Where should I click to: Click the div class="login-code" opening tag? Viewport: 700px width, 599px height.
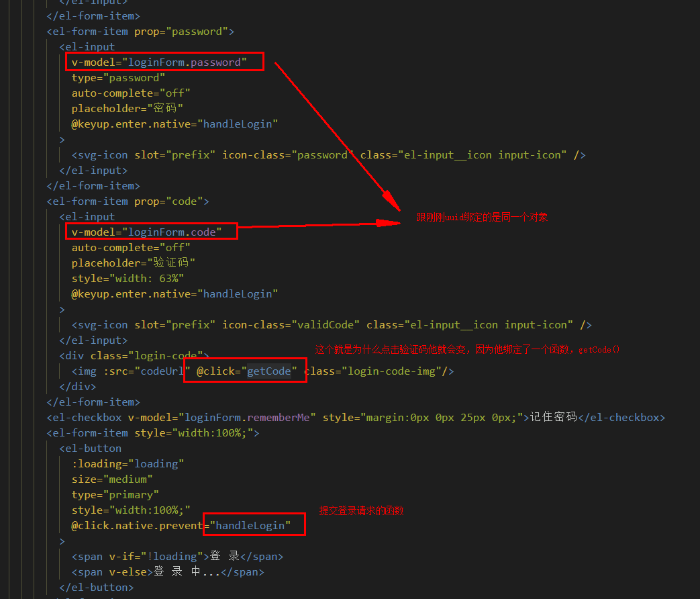134,356
